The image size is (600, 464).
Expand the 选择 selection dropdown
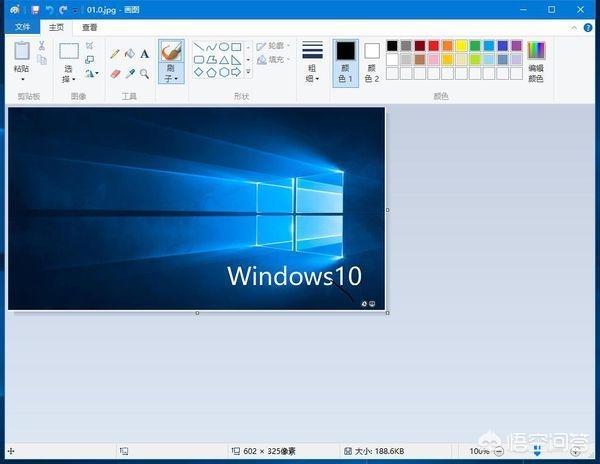coord(68,74)
